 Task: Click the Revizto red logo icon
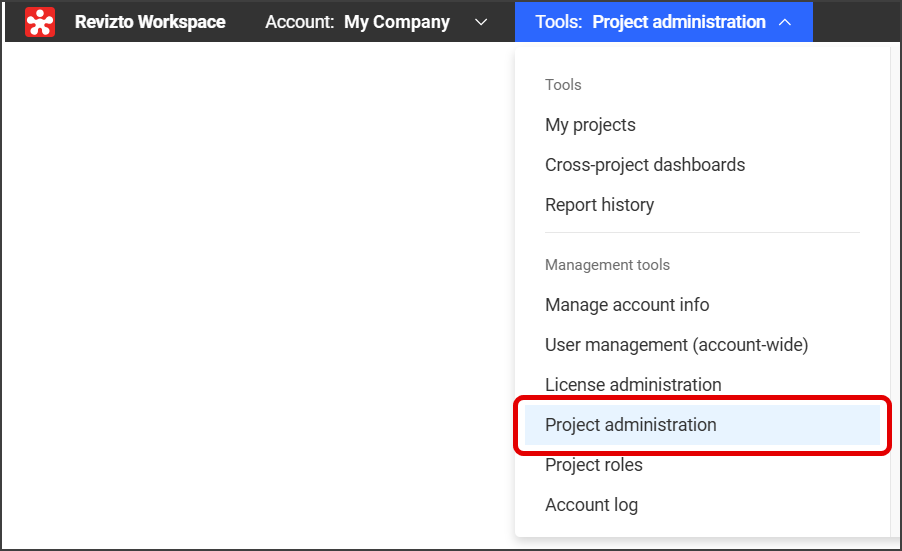coord(40,22)
